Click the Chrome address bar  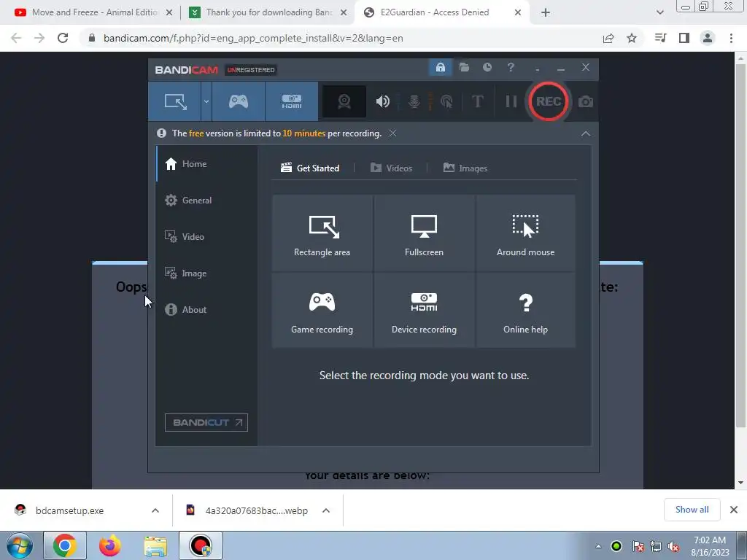point(343,38)
